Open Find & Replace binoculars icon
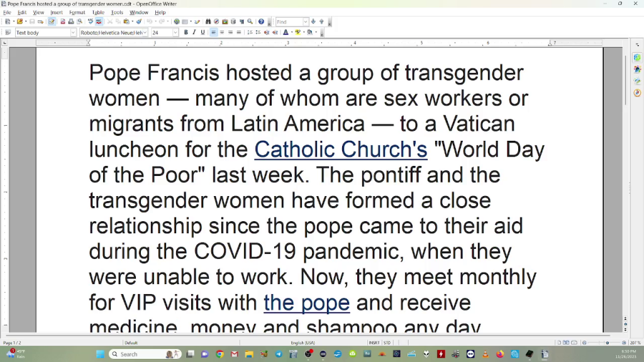 (208, 22)
